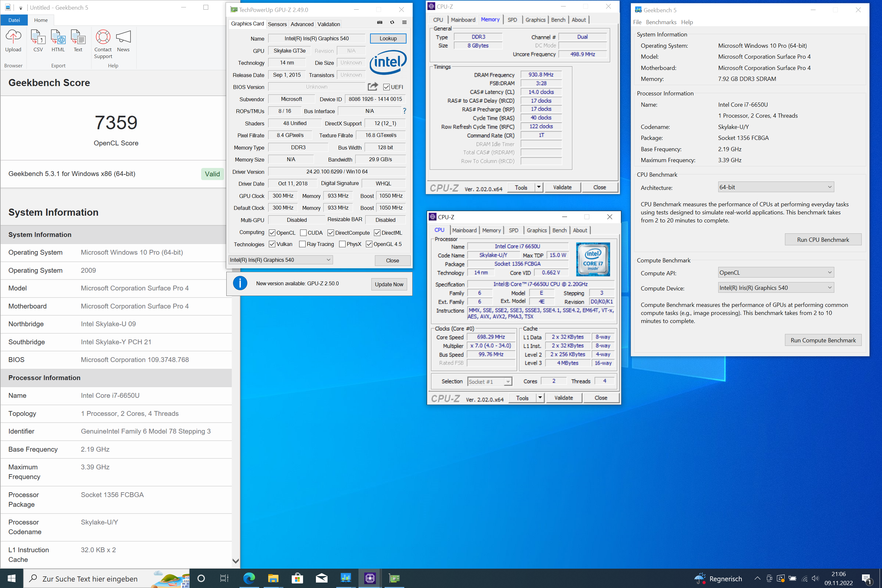Switch to CPU-Z via its taskbar icon
882x588 pixels.
click(370, 578)
